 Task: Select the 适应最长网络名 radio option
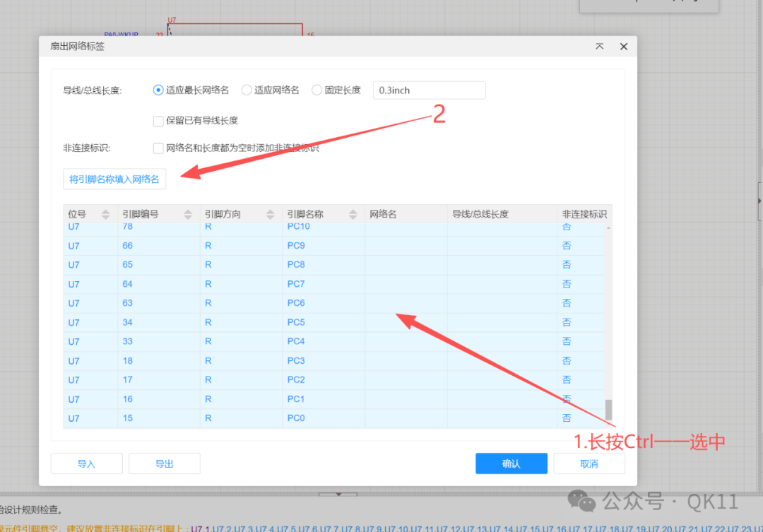(158, 90)
